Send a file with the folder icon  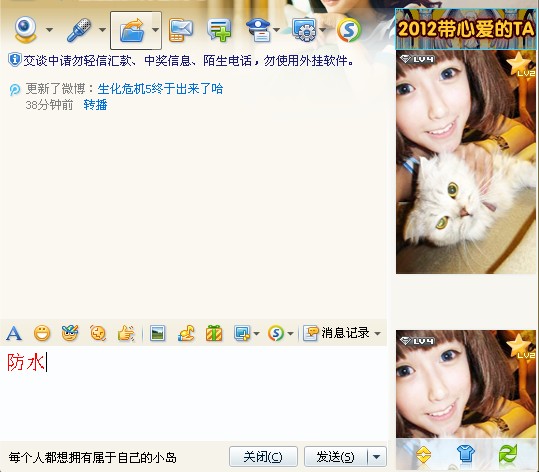(132, 30)
